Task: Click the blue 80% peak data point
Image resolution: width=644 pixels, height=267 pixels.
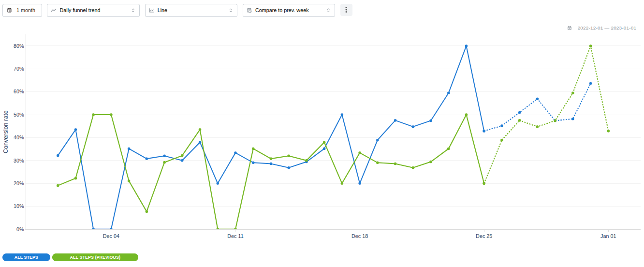Action: pyautogui.click(x=466, y=46)
